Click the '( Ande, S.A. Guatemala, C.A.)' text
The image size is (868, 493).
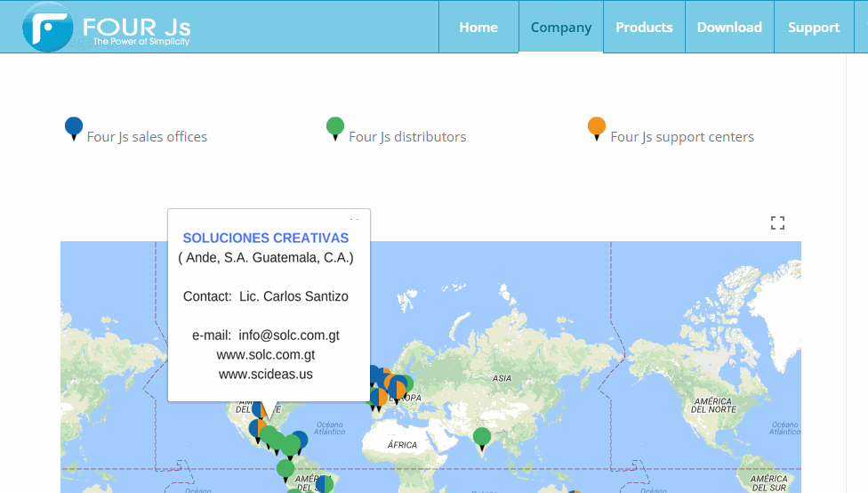[266, 257]
